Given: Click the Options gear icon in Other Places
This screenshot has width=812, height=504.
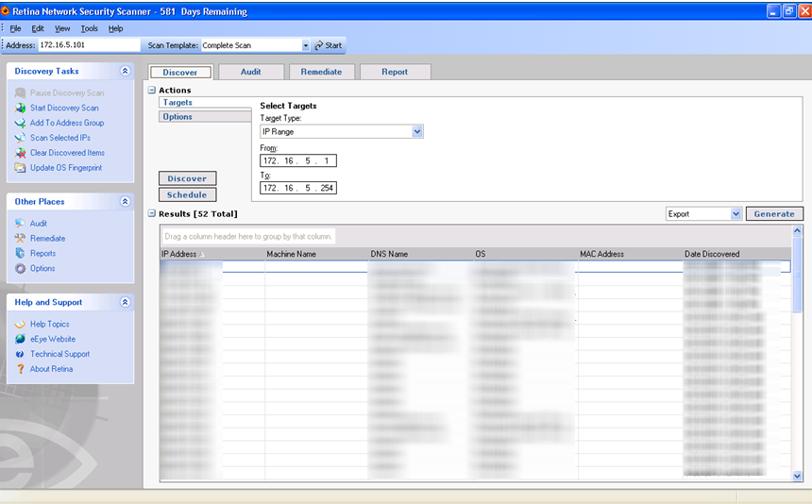Looking at the screenshot, I should pyautogui.click(x=20, y=269).
